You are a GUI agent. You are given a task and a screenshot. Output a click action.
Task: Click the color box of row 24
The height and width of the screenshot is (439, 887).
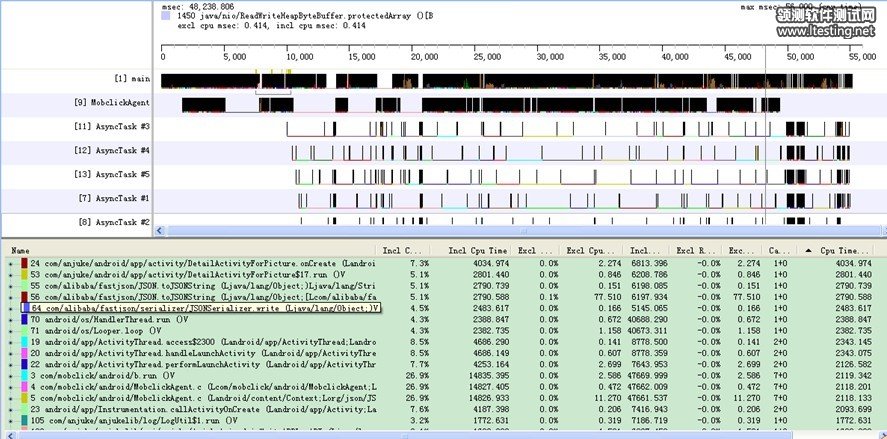click(x=24, y=263)
